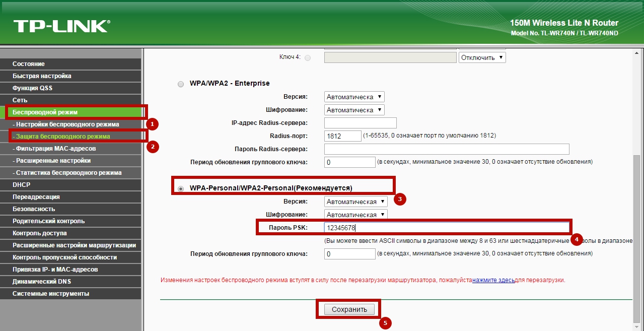Click the нажмите здесь reboot link

(493, 280)
